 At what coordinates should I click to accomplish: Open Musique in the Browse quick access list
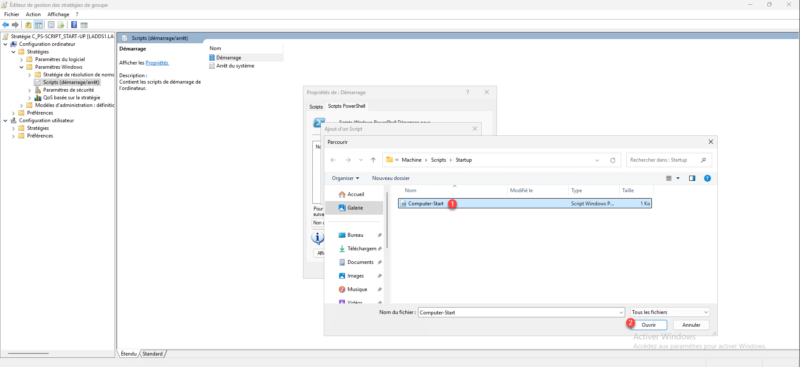[x=356, y=289]
